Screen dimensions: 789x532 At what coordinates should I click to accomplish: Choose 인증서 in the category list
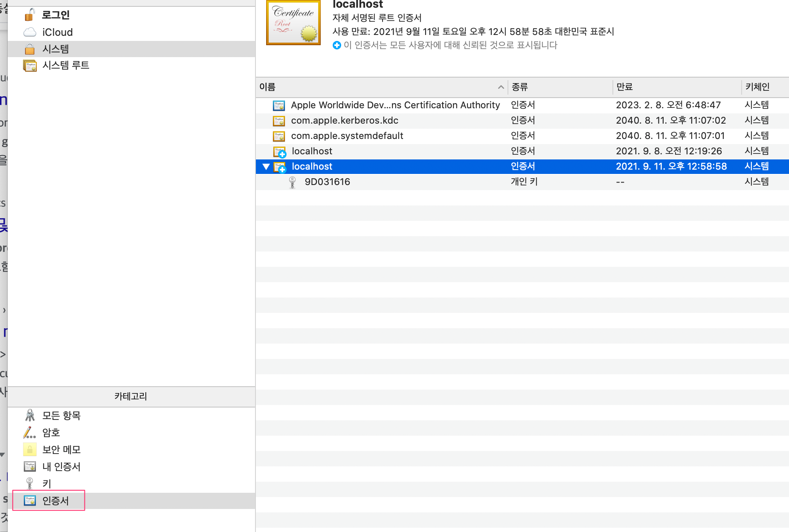point(55,501)
